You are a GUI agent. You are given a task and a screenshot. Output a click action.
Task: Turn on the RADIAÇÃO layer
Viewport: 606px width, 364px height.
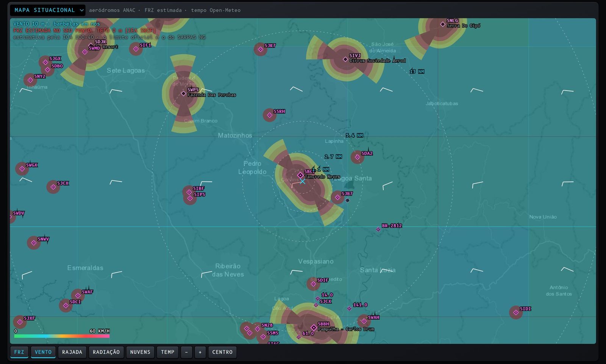point(106,352)
